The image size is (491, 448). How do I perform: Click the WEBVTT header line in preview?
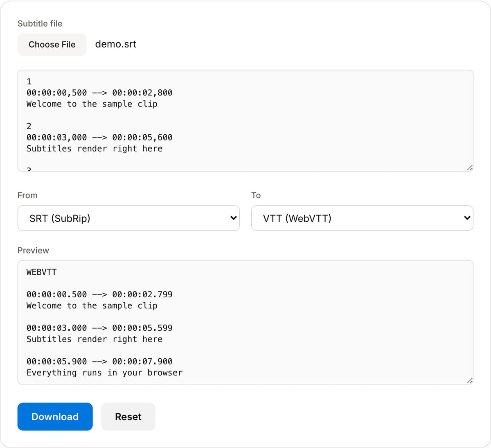click(x=42, y=272)
